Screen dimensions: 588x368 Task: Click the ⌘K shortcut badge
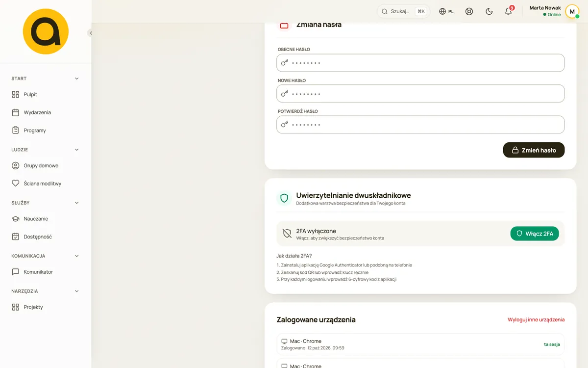[421, 11]
